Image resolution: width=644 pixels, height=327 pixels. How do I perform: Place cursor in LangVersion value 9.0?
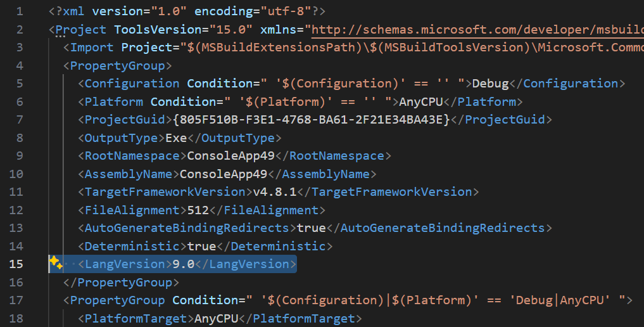click(184, 264)
